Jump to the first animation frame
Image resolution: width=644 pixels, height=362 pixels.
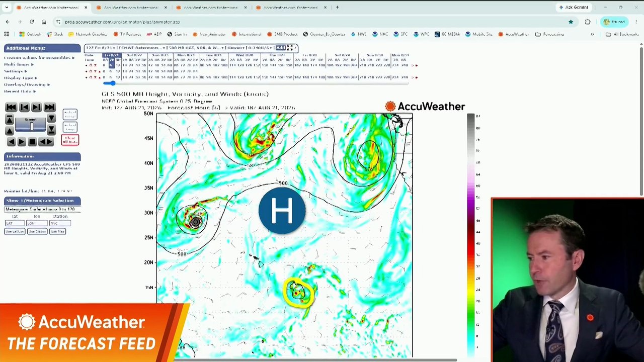tap(11, 107)
